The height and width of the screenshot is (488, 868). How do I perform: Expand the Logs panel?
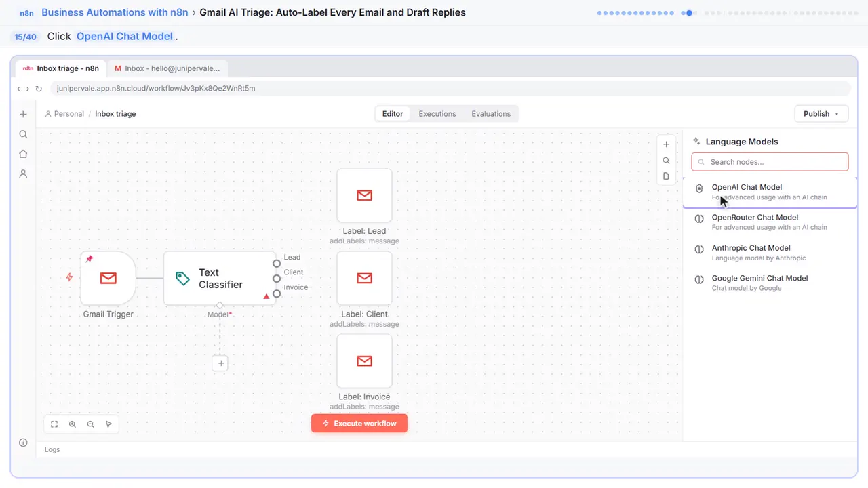tap(52, 449)
